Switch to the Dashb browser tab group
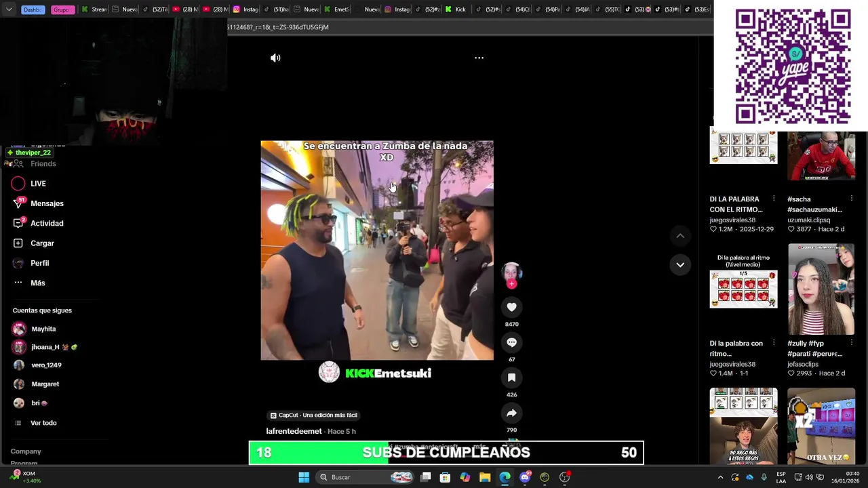Screen dimensions: 868x488 click(x=32, y=9)
